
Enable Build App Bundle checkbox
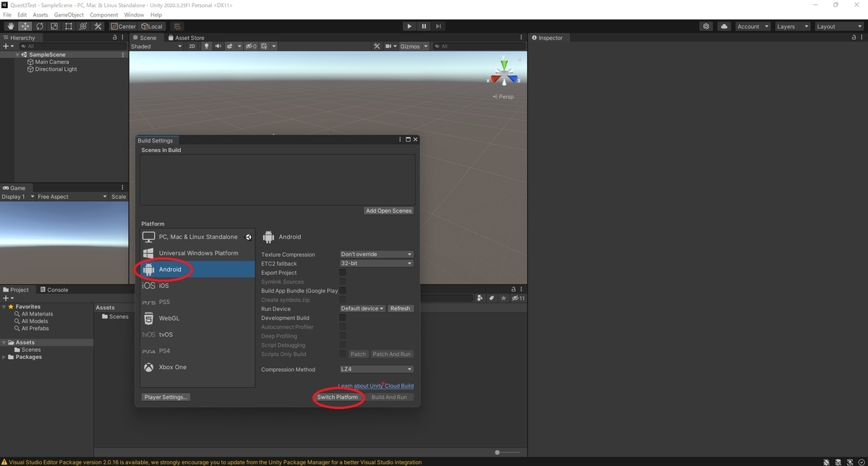click(343, 291)
